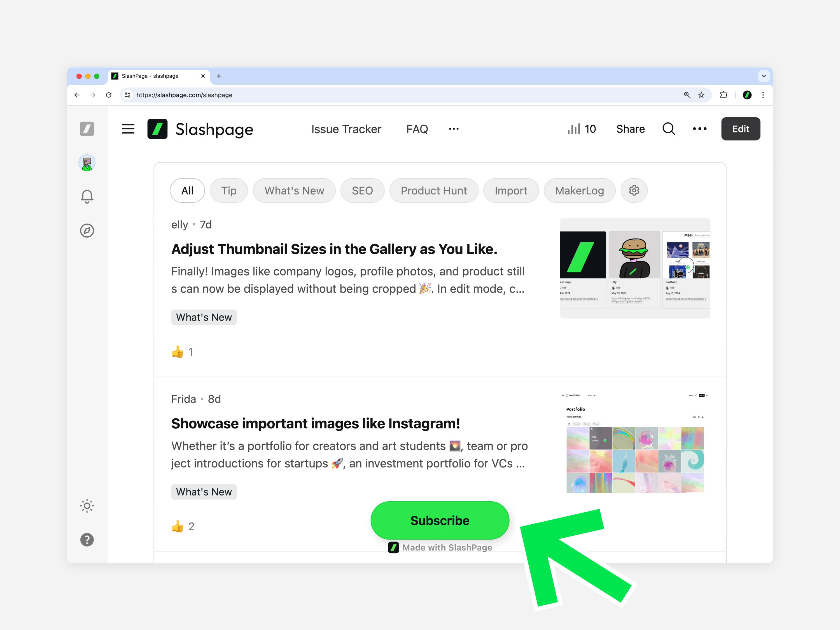The image size is (840, 630).
Task: Expand tab search chevron dropdown
Action: (764, 76)
